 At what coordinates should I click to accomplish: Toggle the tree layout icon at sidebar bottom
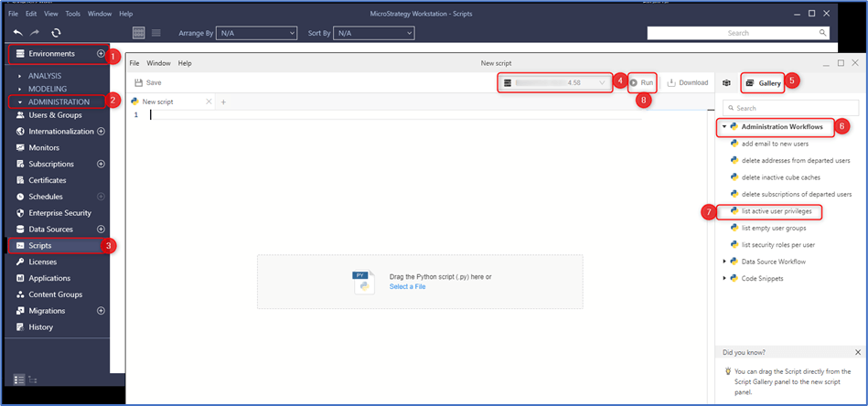[x=33, y=380]
